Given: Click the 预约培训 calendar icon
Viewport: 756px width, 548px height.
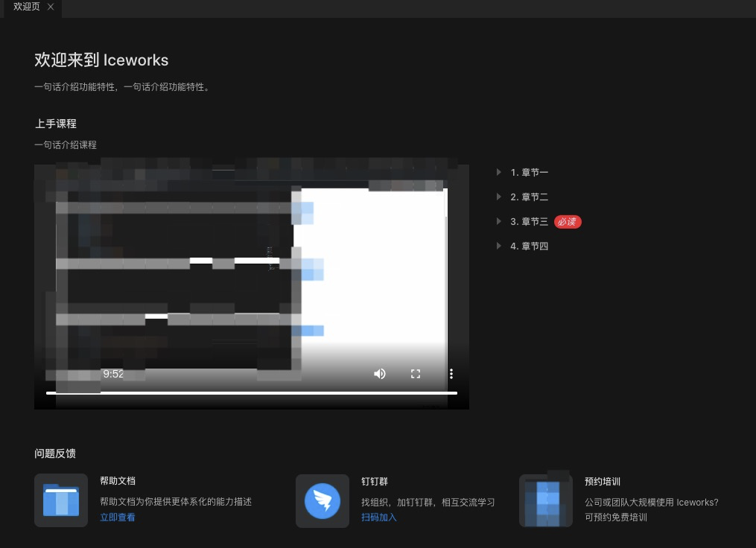Looking at the screenshot, I should coord(545,499).
